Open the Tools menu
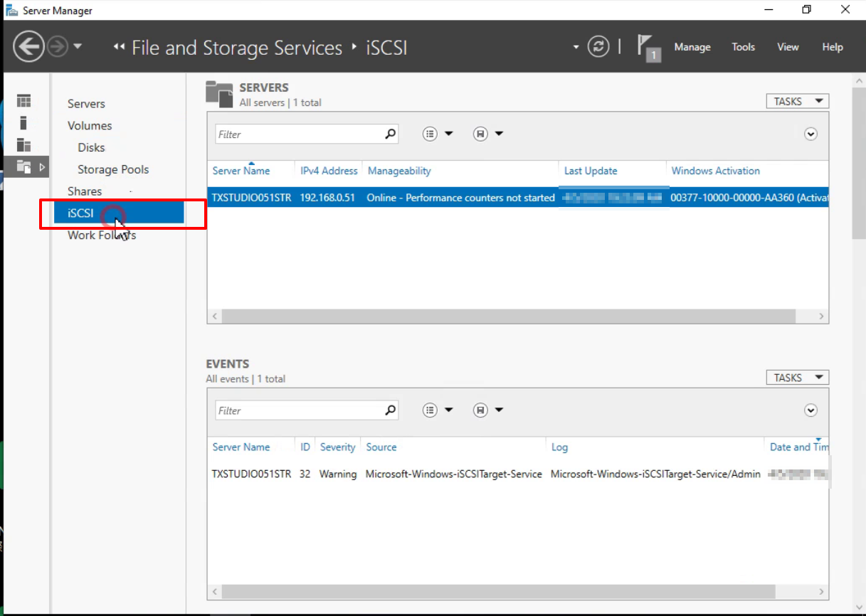The width and height of the screenshot is (866, 616). 743,47
